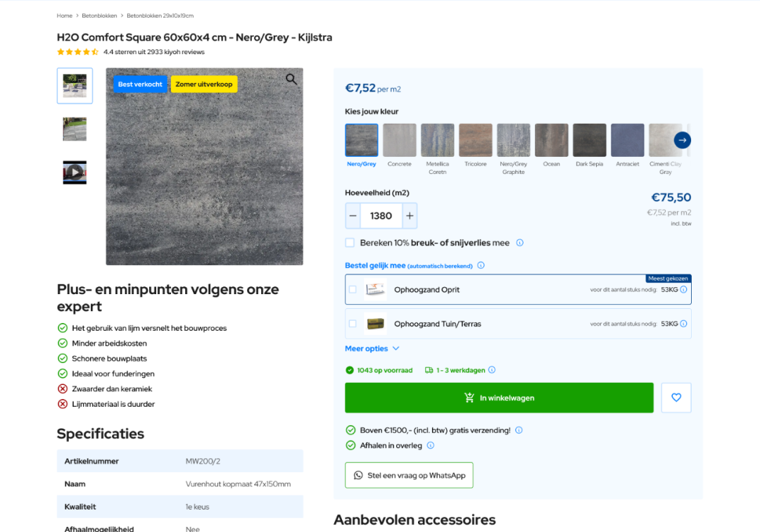Image resolution: width=760 pixels, height=532 pixels.
Task: Open Betonblokken 29x10x19cm breadcrumb
Action: point(160,15)
